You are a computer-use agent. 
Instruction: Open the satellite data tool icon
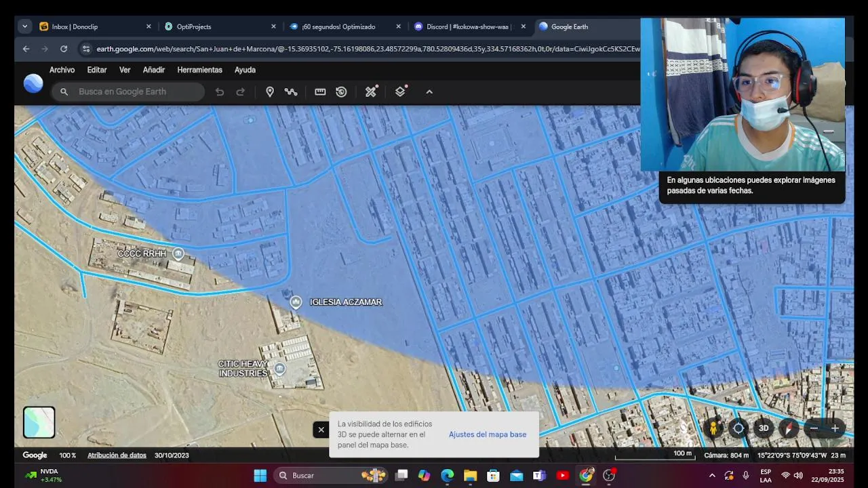[x=371, y=91]
